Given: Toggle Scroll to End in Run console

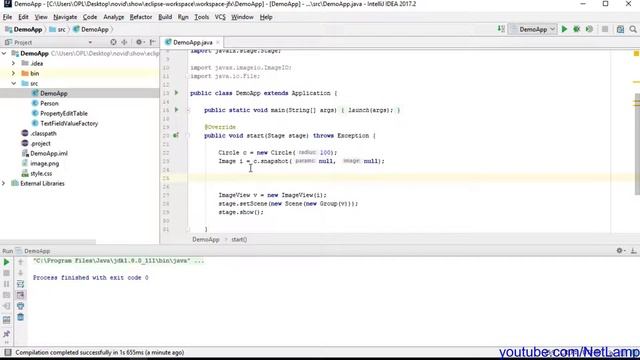Looking at the screenshot, I should point(20,295).
